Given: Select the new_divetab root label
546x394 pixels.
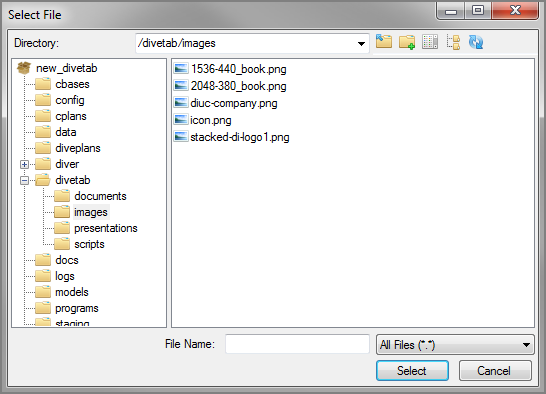Looking at the screenshot, I should (67, 68).
